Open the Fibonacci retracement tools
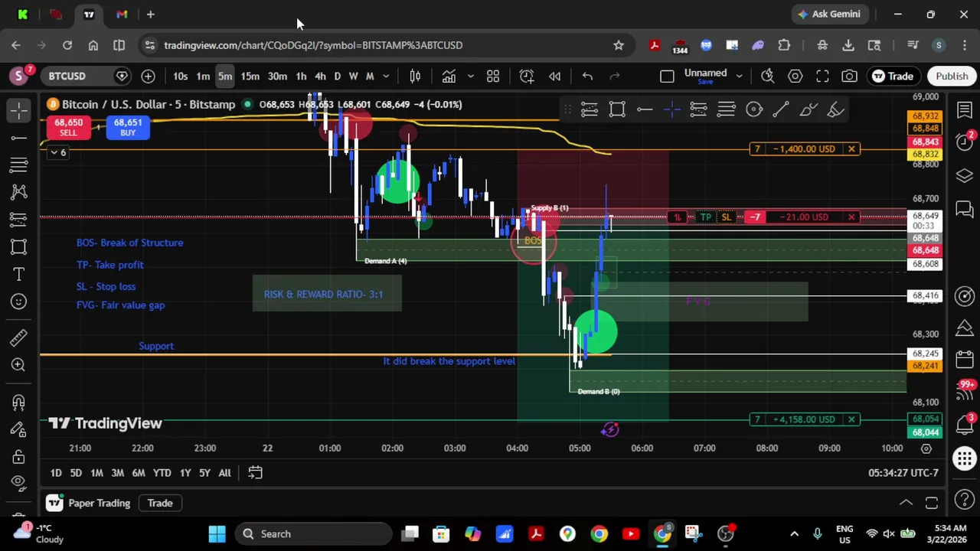The height and width of the screenshot is (551, 980). tap(19, 165)
